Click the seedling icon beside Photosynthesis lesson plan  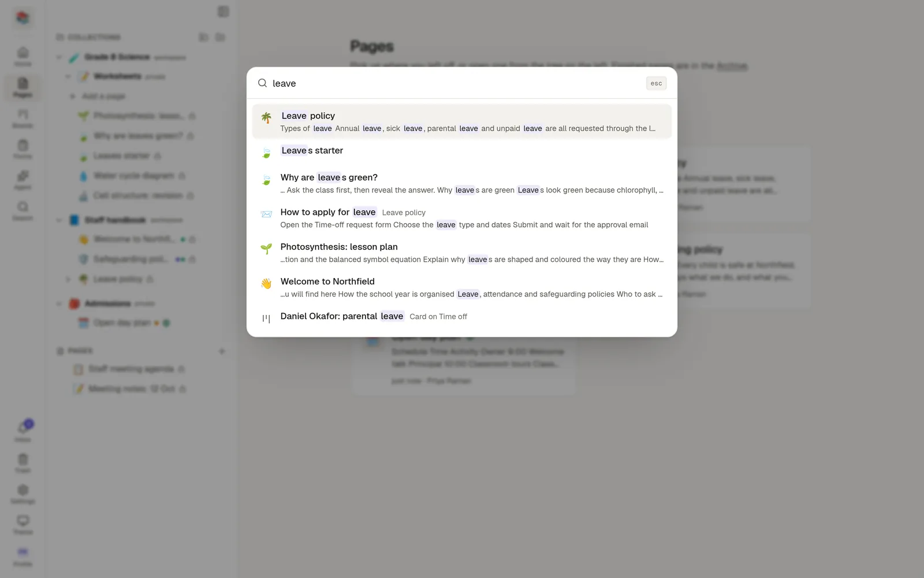click(x=266, y=249)
